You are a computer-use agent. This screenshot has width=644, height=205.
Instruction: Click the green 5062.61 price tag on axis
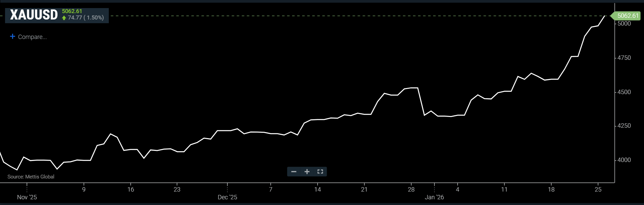coord(627,16)
